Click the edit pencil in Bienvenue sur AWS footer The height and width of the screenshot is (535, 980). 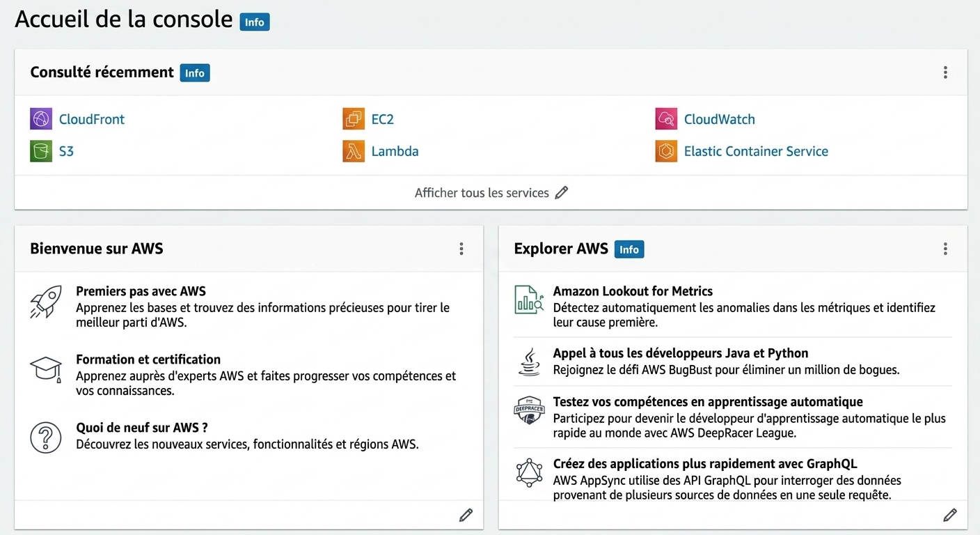pyautogui.click(x=466, y=515)
